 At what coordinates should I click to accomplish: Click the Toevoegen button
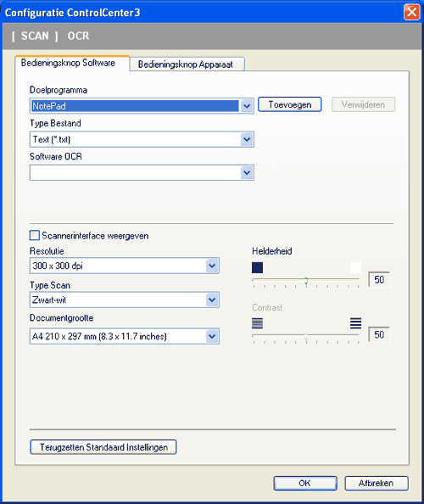pyautogui.click(x=290, y=104)
